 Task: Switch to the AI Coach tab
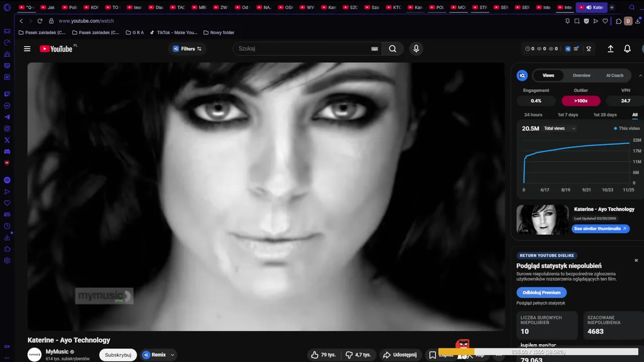pyautogui.click(x=615, y=75)
